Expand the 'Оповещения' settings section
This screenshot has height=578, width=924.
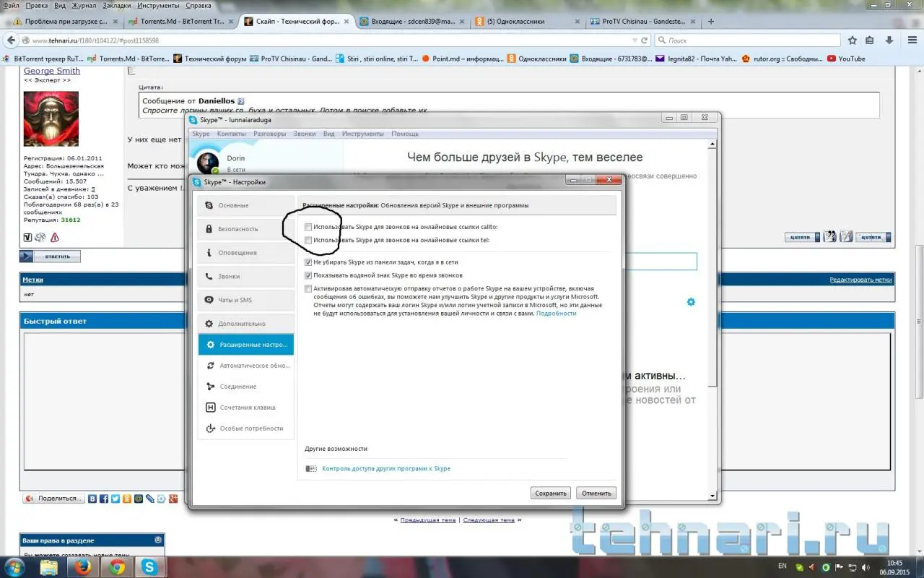pyautogui.click(x=246, y=253)
